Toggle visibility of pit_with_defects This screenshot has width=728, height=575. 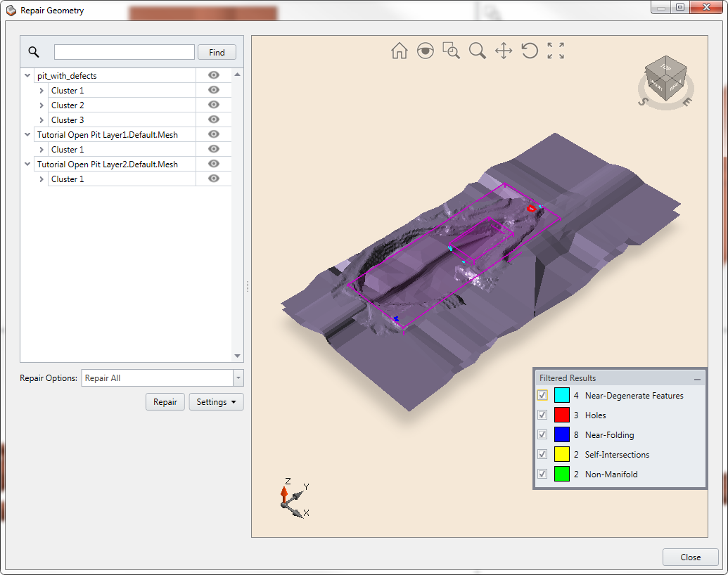pos(214,75)
